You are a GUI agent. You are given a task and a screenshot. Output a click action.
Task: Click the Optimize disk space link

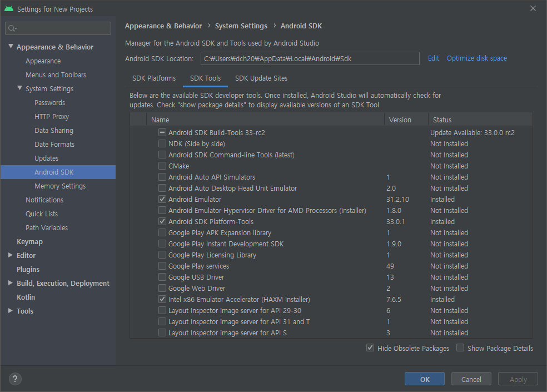[x=477, y=58]
